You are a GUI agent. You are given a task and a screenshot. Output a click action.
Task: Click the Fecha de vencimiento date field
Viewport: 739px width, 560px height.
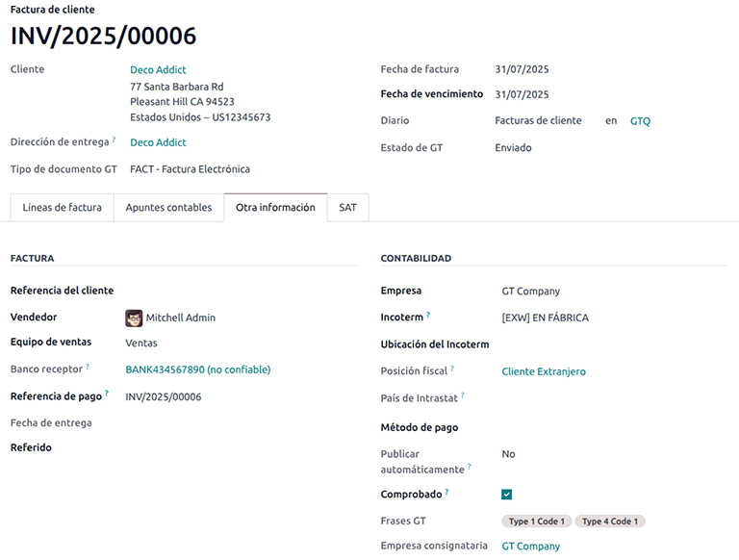(522, 94)
